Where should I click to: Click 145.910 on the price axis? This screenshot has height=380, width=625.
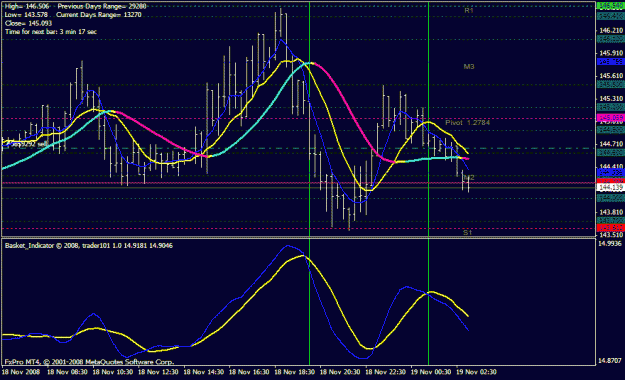[611, 53]
